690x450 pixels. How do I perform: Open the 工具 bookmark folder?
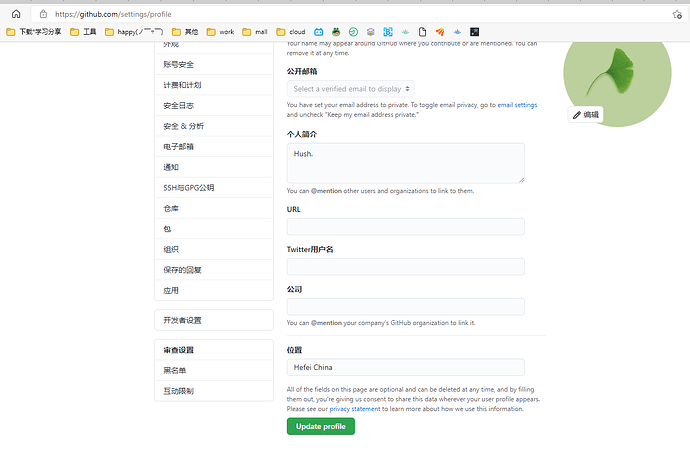(83, 32)
